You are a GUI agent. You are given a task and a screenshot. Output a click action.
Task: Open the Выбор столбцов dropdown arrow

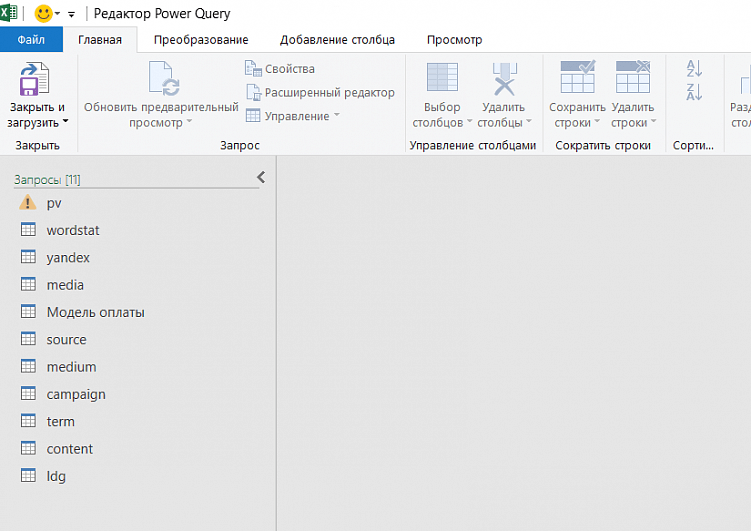(469, 121)
